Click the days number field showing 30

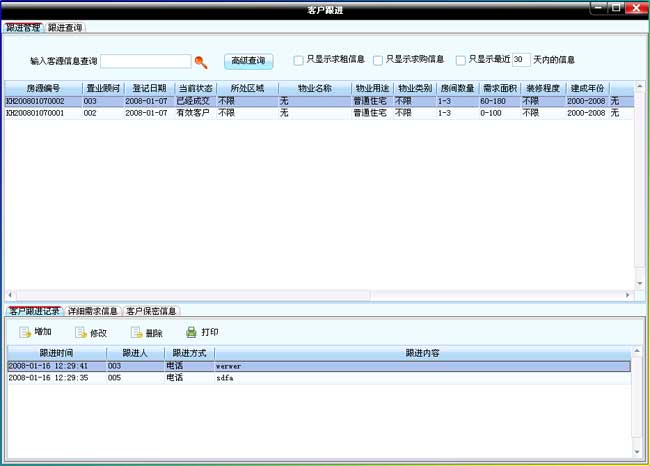[x=521, y=60]
